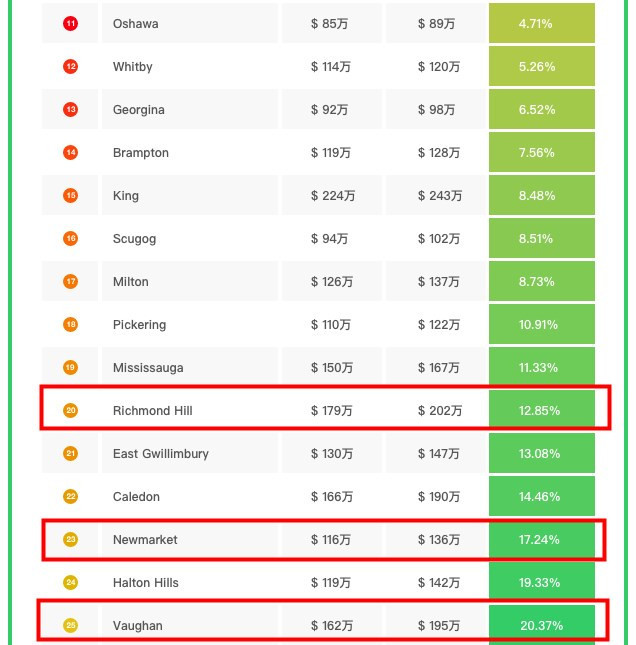Click the Mississauga city name
This screenshot has height=645, width=636.
point(148,367)
